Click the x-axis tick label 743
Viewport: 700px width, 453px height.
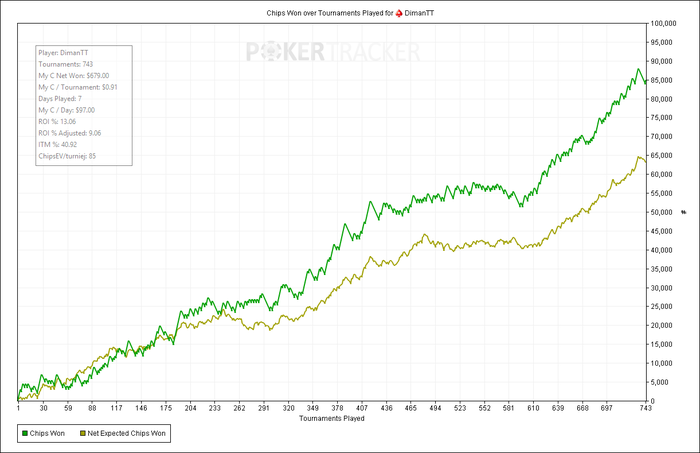click(646, 408)
